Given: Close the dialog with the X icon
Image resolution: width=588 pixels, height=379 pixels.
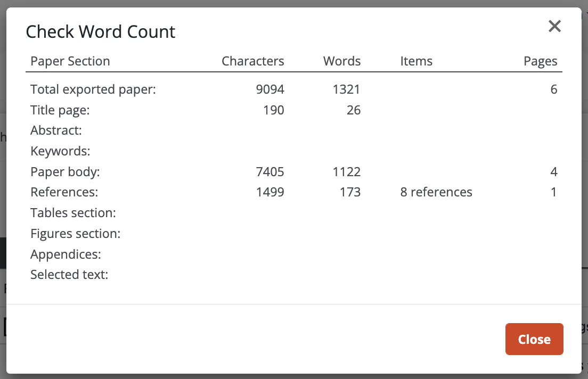Looking at the screenshot, I should [x=554, y=27].
